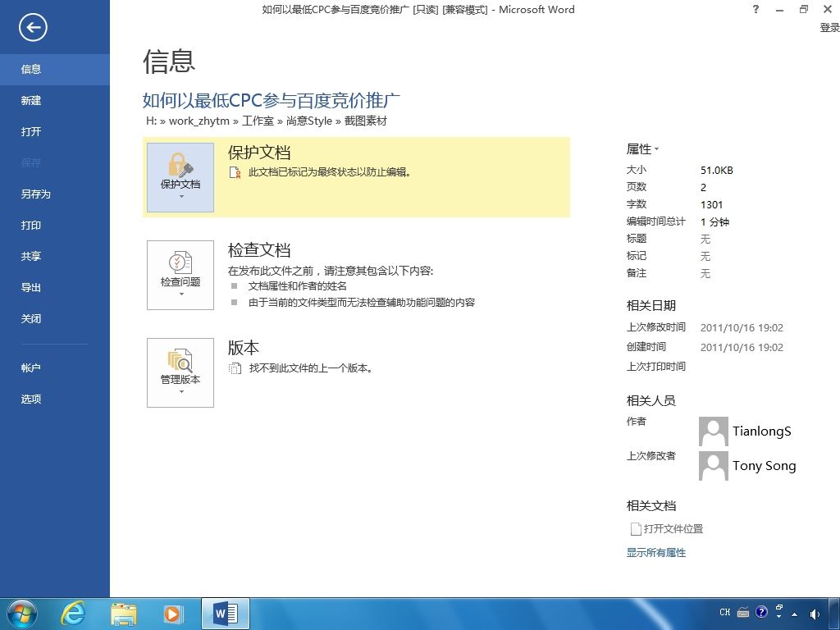Click the 显示所有属性 link
840x630 pixels.
point(656,552)
